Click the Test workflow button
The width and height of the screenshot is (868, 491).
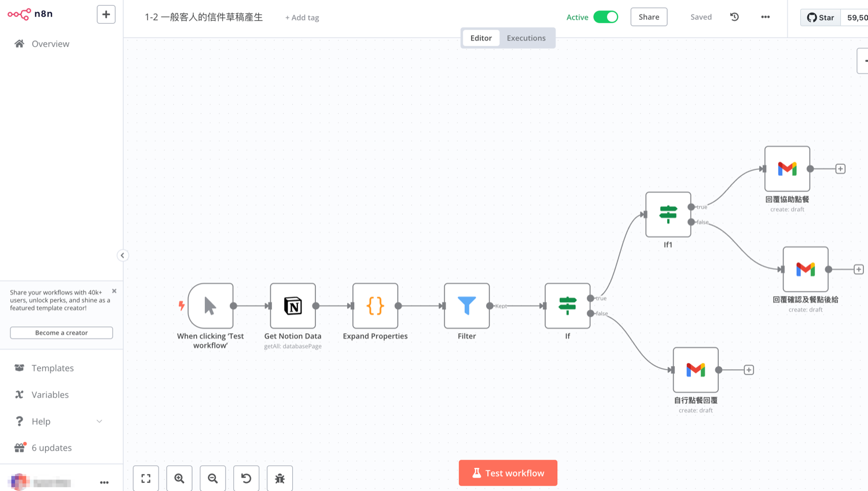pos(508,473)
